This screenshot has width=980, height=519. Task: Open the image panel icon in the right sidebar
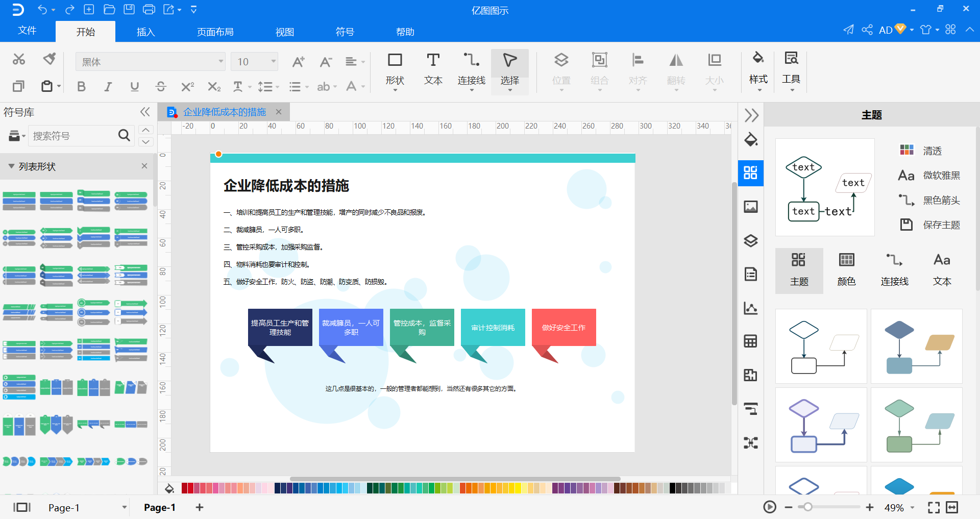click(x=751, y=206)
